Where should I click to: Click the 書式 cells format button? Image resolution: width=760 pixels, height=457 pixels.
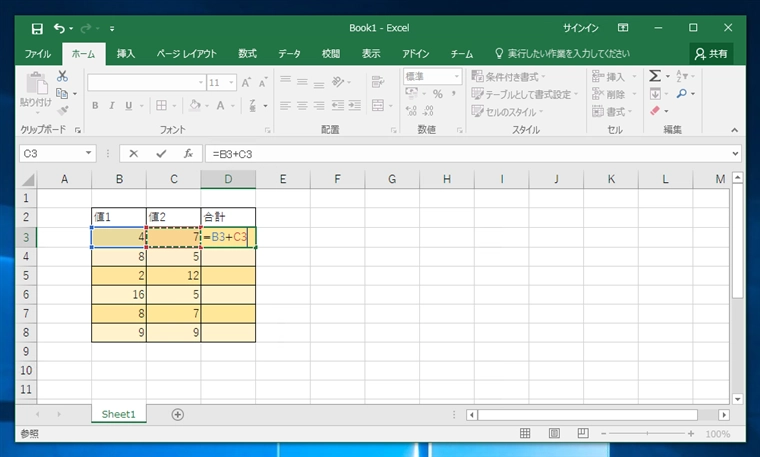tap(612, 112)
